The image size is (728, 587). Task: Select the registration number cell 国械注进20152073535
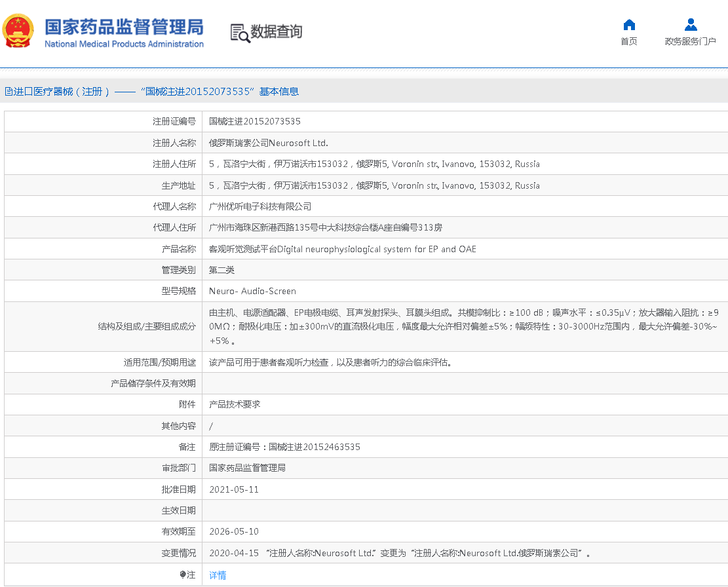point(255,121)
